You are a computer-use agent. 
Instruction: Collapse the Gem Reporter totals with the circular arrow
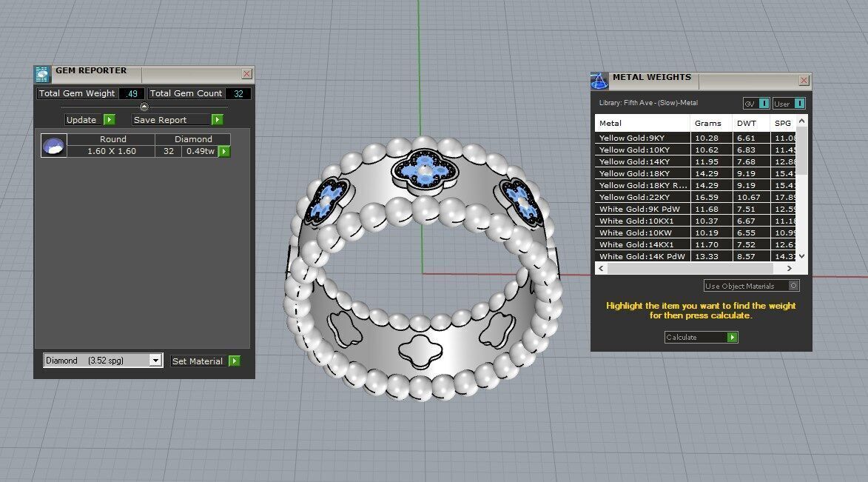pos(144,107)
